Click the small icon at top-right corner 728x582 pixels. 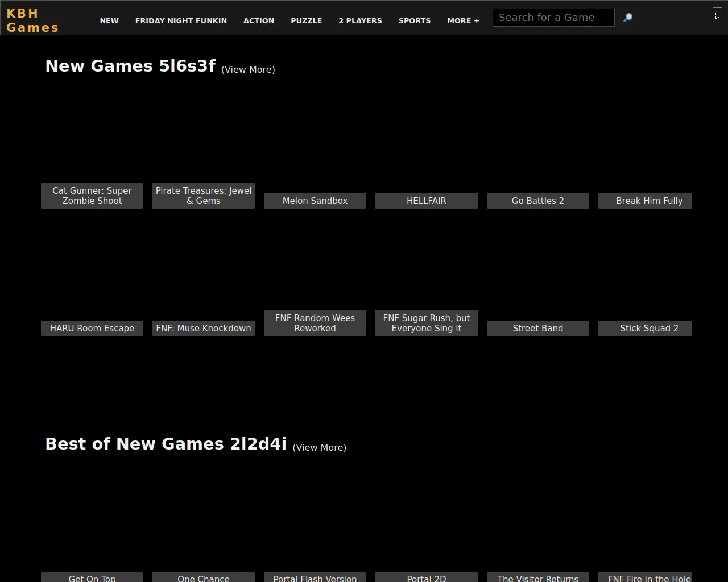[717, 16]
